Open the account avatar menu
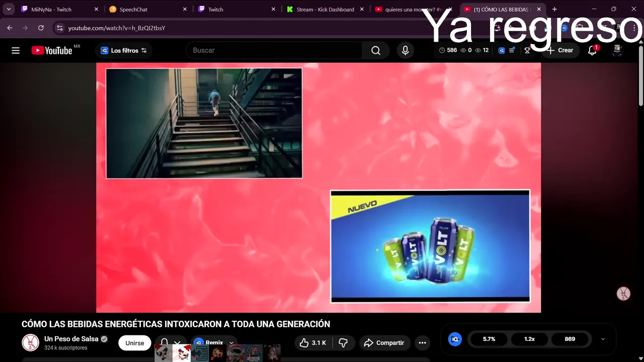 tap(617, 50)
